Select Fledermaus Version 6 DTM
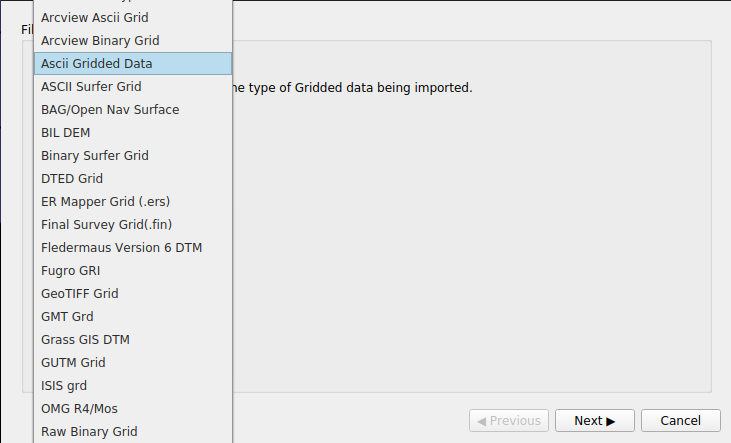The height and width of the screenshot is (443, 731). click(122, 247)
